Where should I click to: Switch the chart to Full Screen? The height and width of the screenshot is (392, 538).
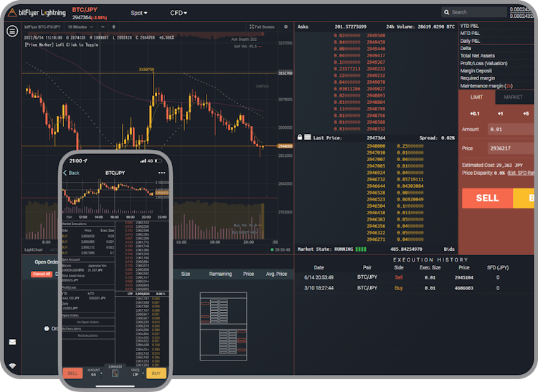pos(261,27)
